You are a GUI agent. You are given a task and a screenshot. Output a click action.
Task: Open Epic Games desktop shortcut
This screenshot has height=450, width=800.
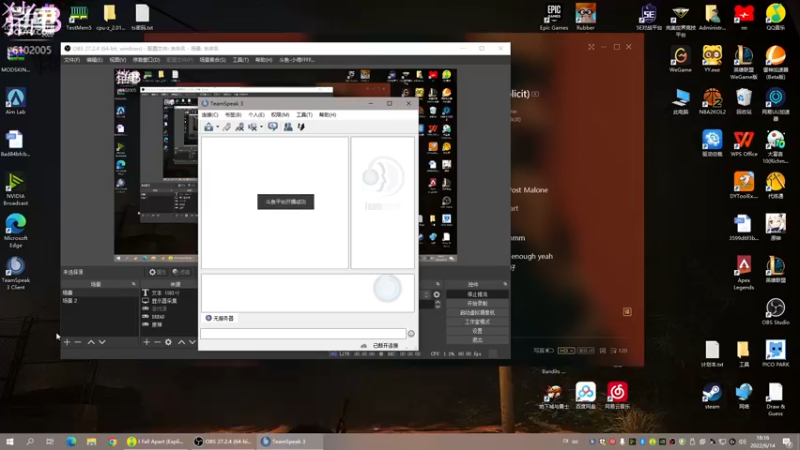coord(554,17)
